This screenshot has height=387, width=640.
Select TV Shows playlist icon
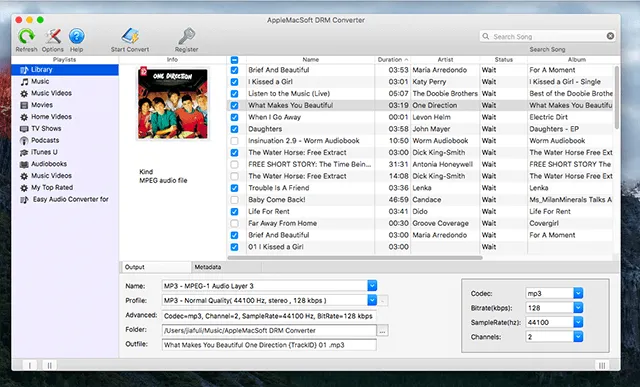[x=24, y=129]
